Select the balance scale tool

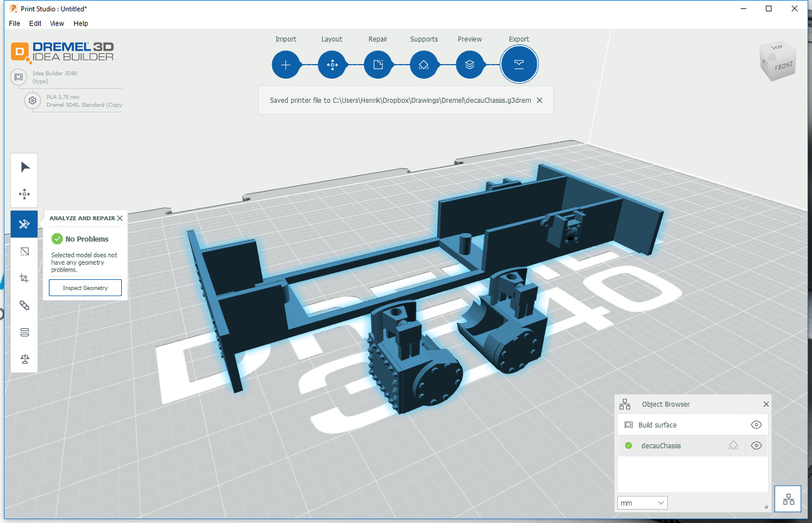click(x=25, y=359)
